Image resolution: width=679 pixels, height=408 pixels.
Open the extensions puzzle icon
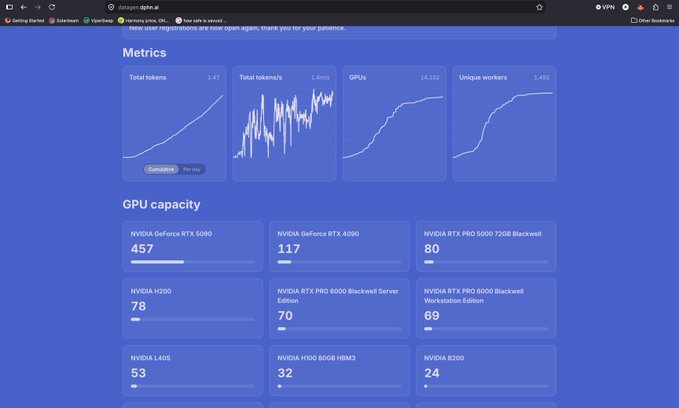656,7
